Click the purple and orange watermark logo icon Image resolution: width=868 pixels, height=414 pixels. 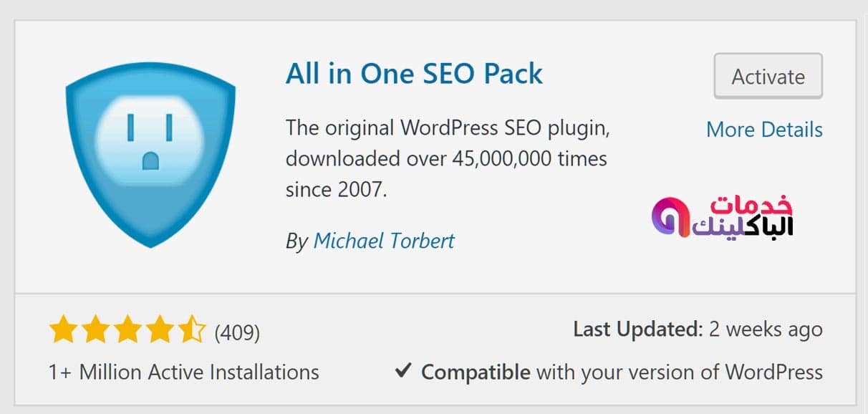[669, 218]
